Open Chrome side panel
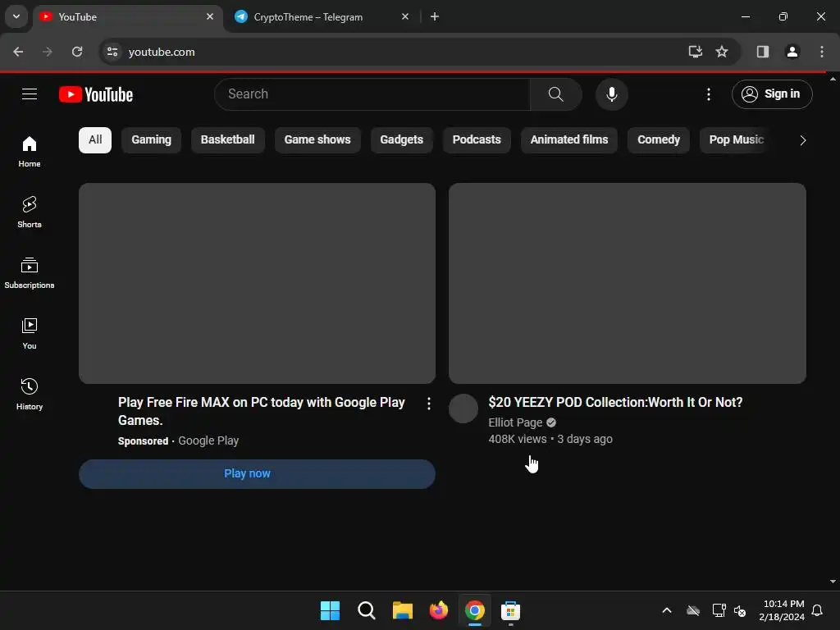Image resolution: width=840 pixels, height=630 pixels. (762, 52)
